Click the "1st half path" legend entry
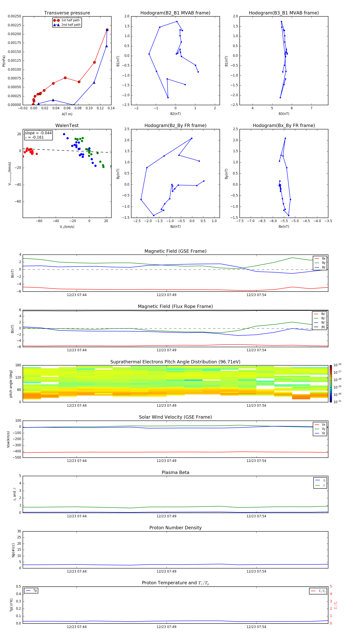The image size is (351, 644). pos(67,20)
